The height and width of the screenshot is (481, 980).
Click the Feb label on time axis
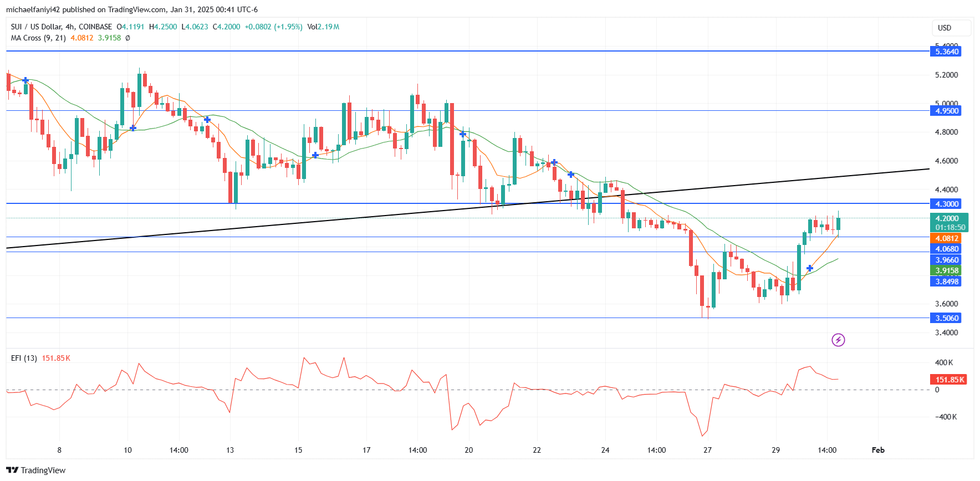tap(878, 450)
